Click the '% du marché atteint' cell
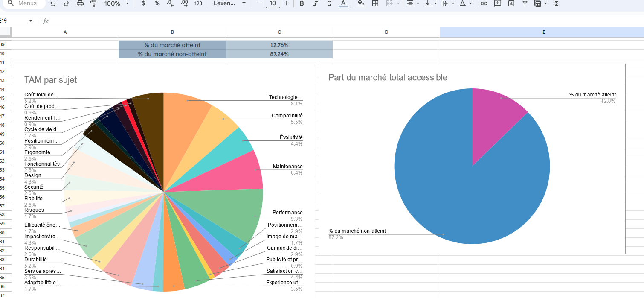 pos(172,45)
